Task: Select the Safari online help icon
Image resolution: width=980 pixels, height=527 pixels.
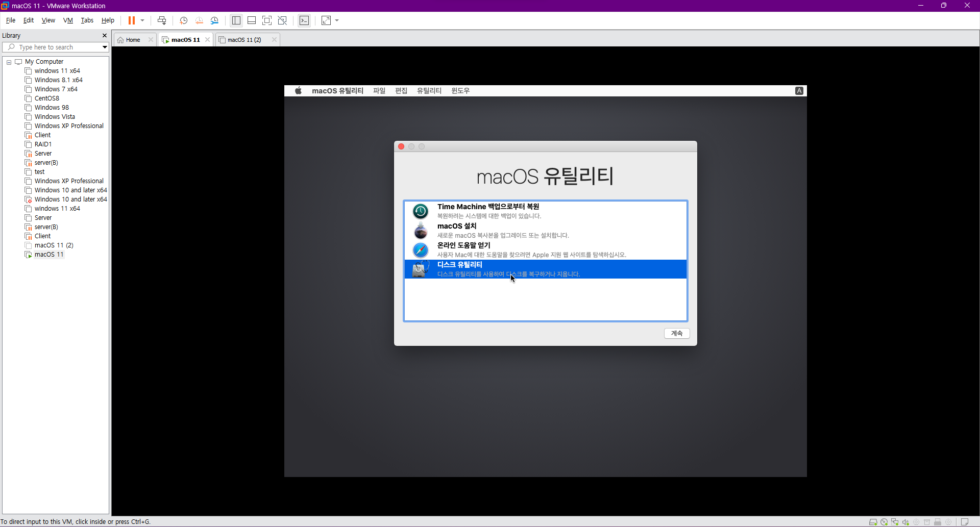Action: point(421,250)
